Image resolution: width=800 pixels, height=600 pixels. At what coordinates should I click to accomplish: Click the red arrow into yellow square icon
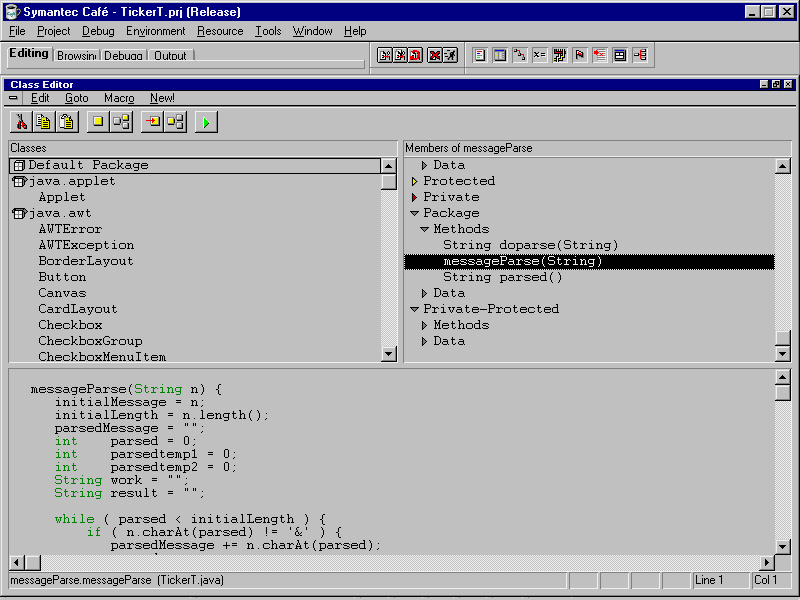point(153,122)
